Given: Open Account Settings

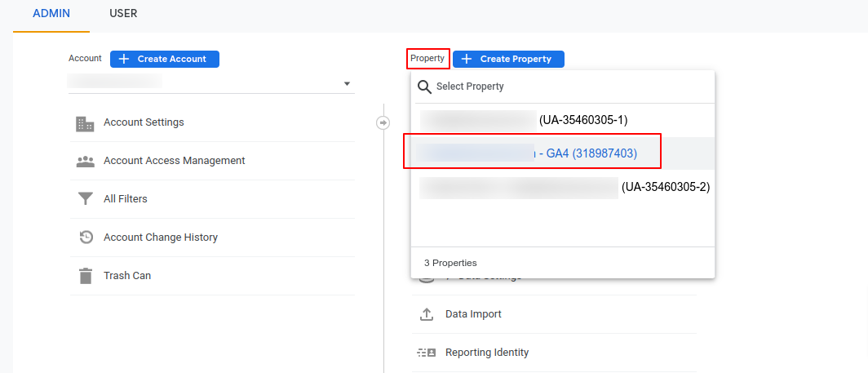Looking at the screenshot, I should point(144,122).
